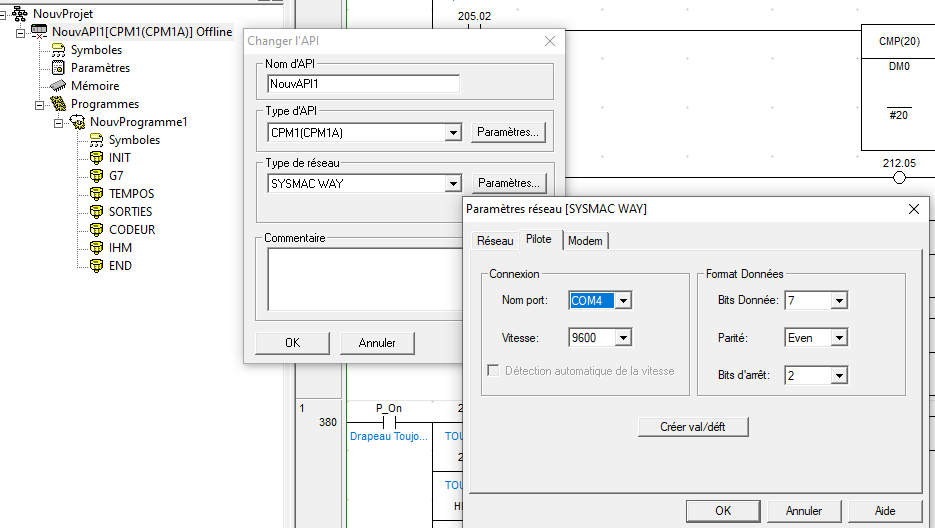The width and height of the screenshot is (935, 528).
Task: Click the 205.02 contact address label
Action: [475, 17]
